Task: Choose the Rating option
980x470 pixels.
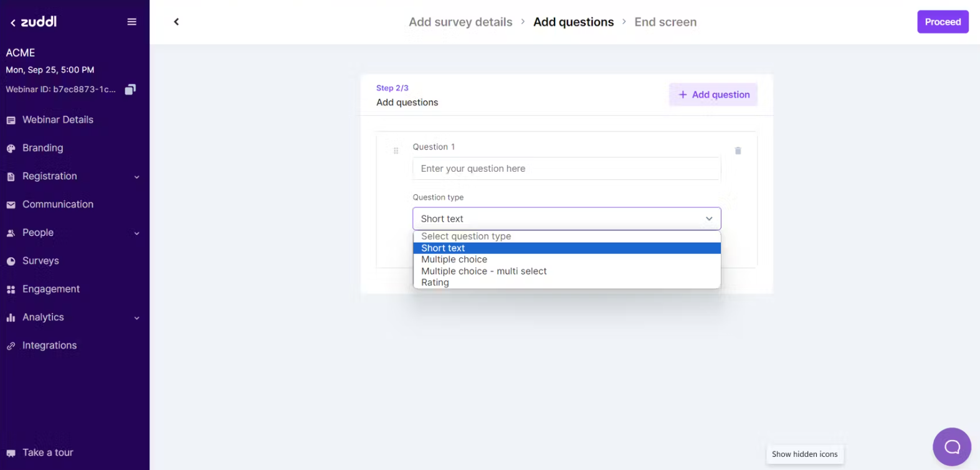Action: click(x=435, y=283)
